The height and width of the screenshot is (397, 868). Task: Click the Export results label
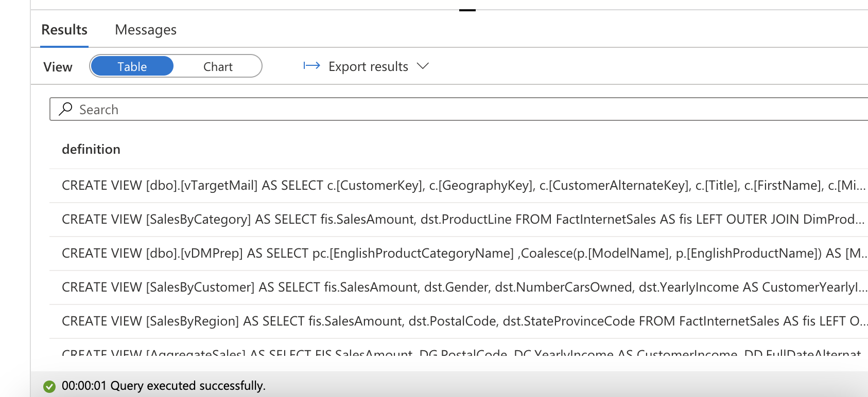(x=368, y=67)
